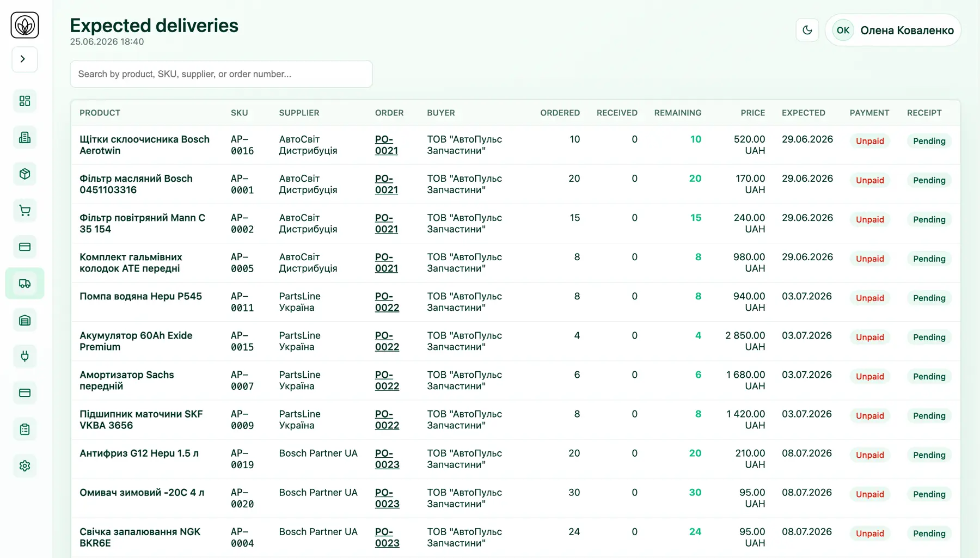Open PO-0021 link for Фільтр масляний Bosch

(x=386, y=184)
